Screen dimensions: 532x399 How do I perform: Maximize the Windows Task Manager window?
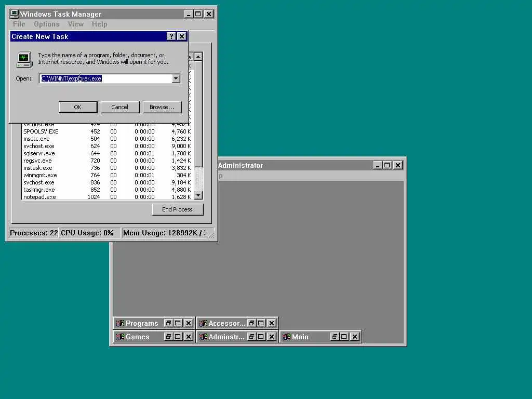pyautogui.click(x=198, y=14)
